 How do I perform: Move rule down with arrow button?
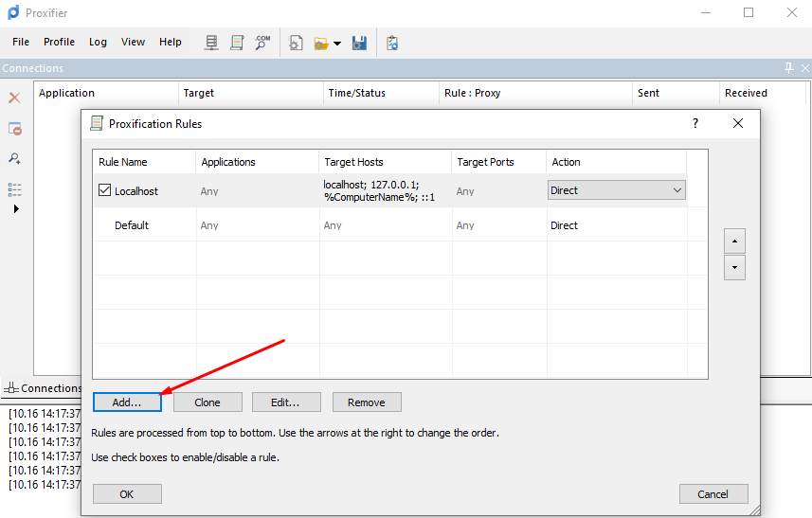tap(734, 268)
